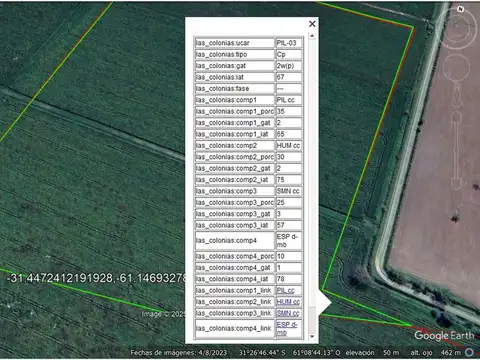Click the 57 value in comp3_iat row
480x360 pixels.
pyautogui.click(x=289, y=225)
